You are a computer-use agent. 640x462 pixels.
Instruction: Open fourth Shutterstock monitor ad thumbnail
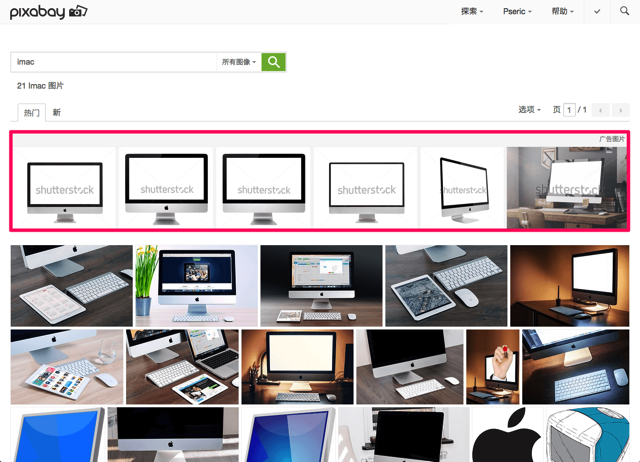[366, 187]
